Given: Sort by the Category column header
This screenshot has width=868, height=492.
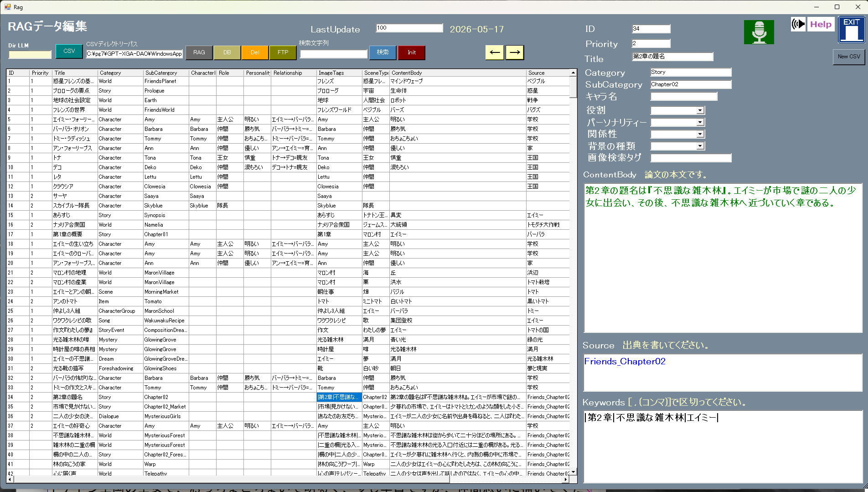Looking at the screenshot, I should 120,73.
